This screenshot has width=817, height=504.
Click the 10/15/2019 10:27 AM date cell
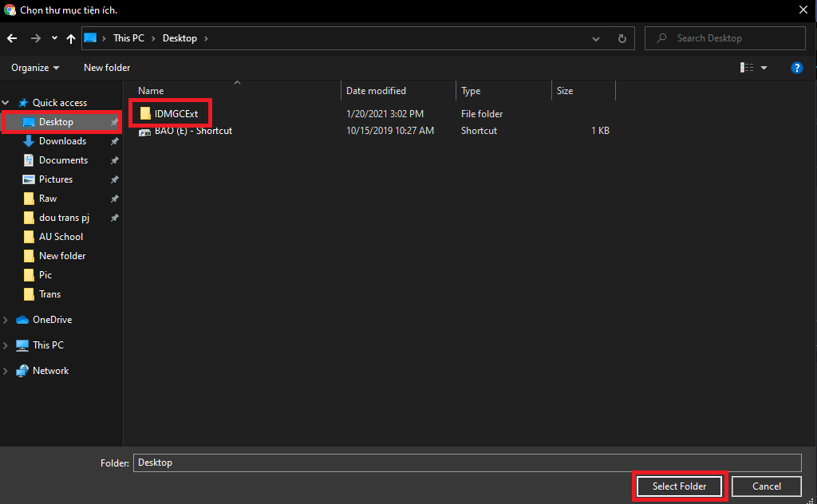pyautogui.click(x=389, y=131)
